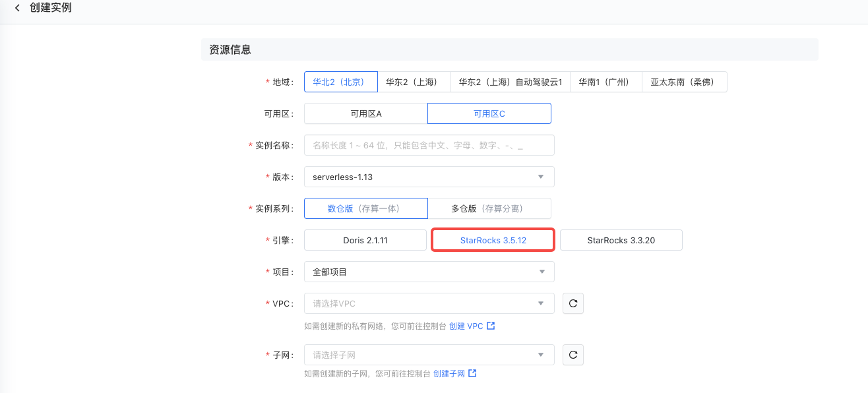Select region 华北2（北京）
868x393 pixels.
pos(341,82)
